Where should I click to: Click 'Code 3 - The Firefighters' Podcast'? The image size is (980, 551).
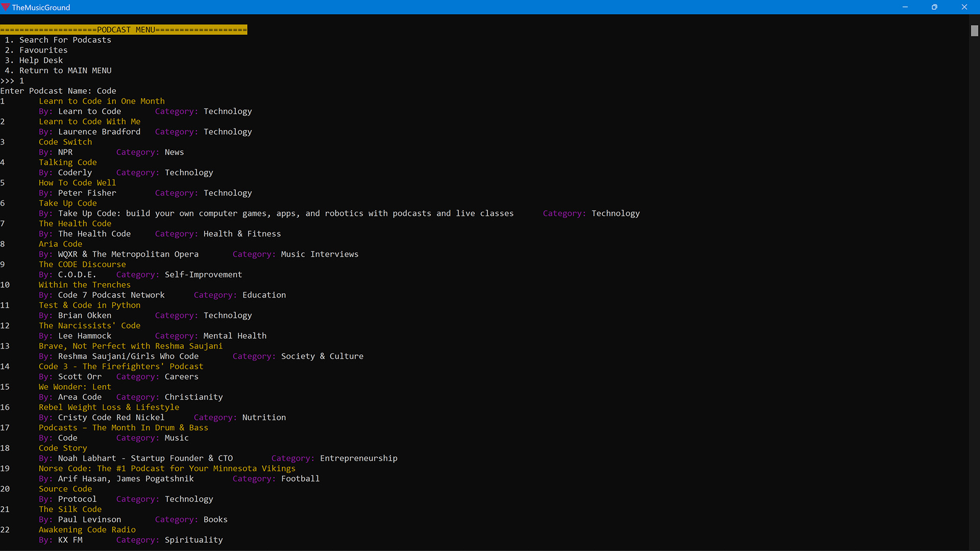[121, 366]
